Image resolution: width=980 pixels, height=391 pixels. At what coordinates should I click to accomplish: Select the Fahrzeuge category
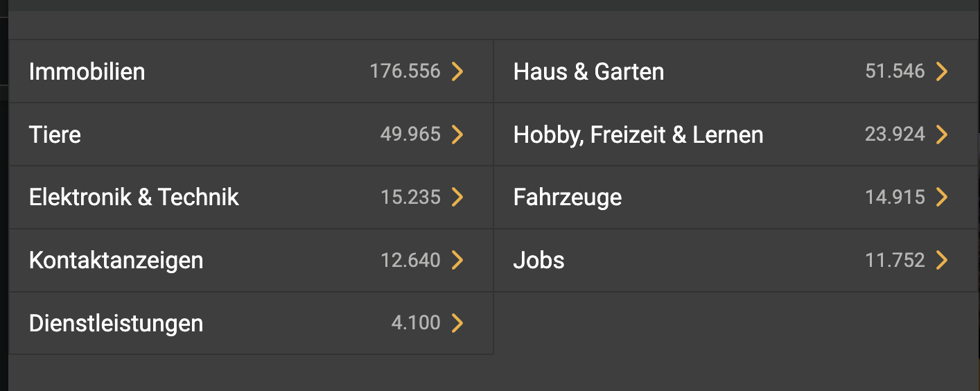point(568,198)
